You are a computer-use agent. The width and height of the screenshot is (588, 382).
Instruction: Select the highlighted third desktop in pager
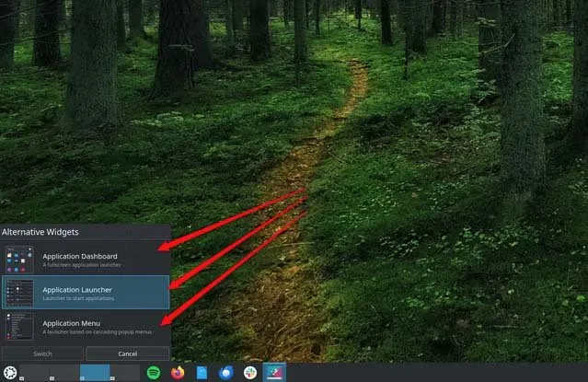pyautogui.click(x=95, y=373)
